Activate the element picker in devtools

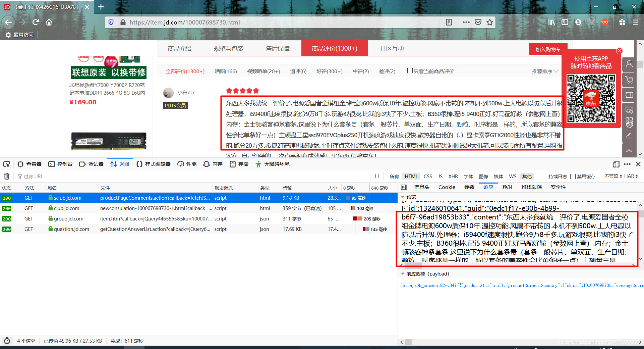[7, 164]
